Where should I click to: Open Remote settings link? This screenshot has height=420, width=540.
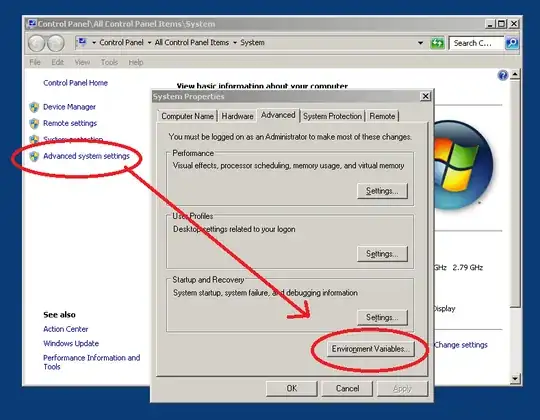click(70, 123)
